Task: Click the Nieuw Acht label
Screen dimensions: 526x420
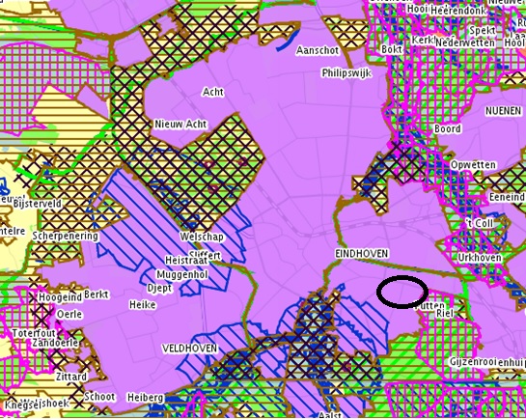Action: tap(180, 125)
